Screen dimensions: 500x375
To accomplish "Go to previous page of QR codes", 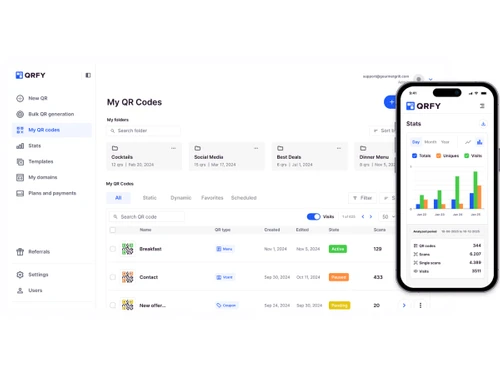I will 363,217.
